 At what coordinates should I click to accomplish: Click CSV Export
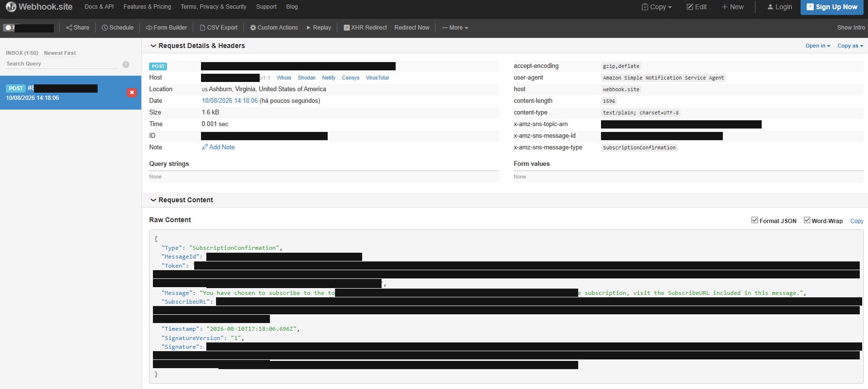pyautogui.click(x=218, y=28)
